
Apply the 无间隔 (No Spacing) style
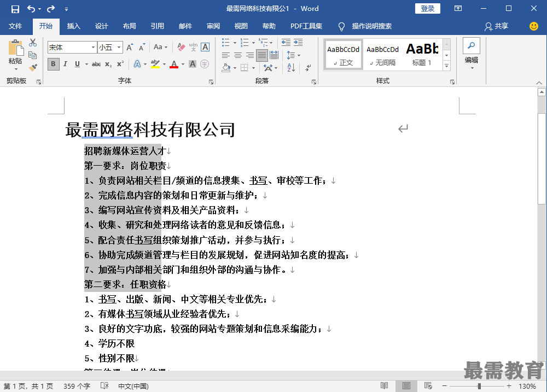click(383, 55)
